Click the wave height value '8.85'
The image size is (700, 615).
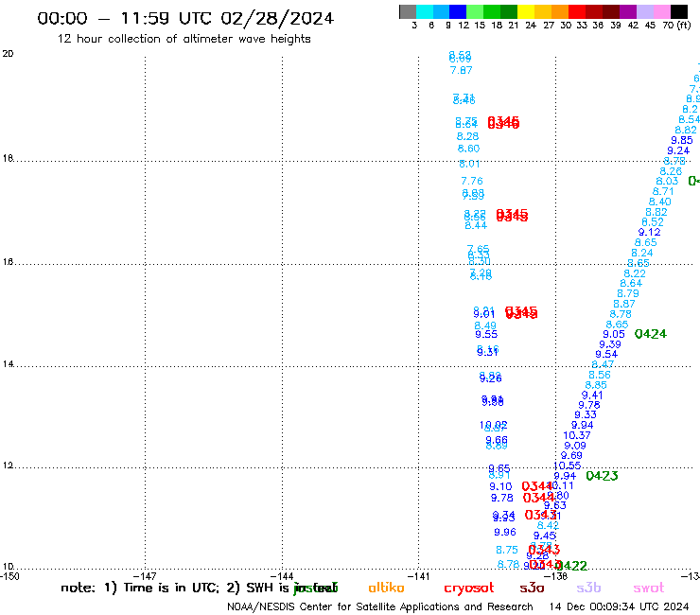pos(596,385)
